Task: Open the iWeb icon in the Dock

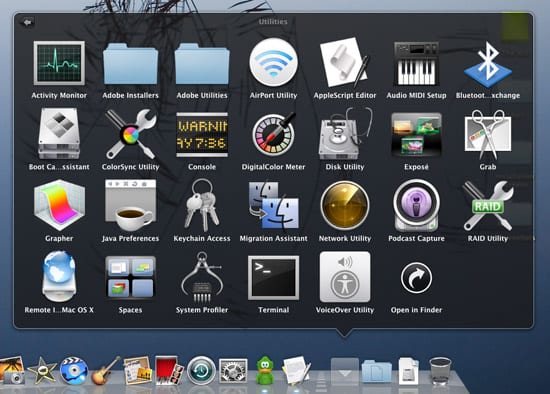Action: (138, 370)
